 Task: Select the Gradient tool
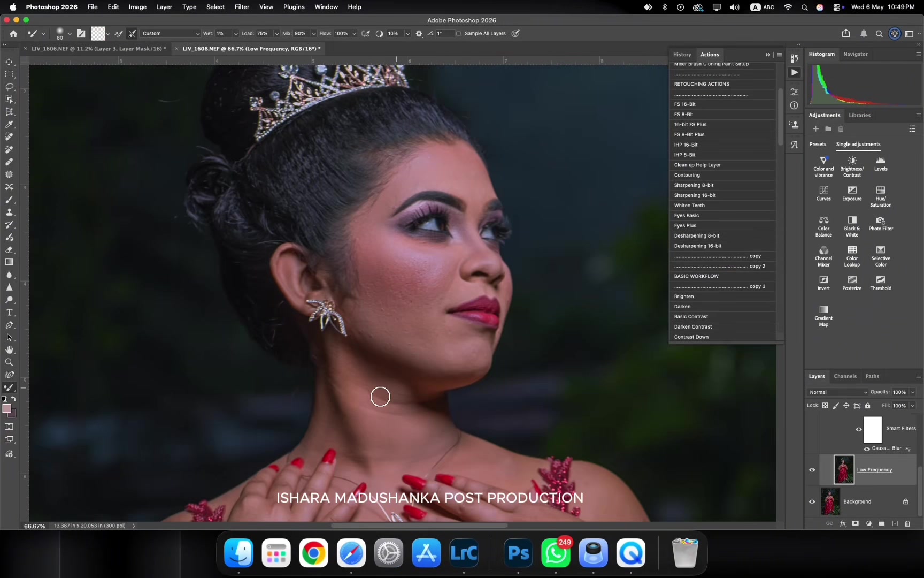click(x=9, y=262)
